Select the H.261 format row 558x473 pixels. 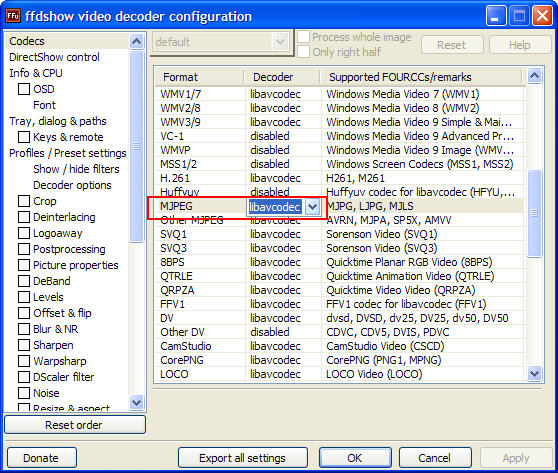pyautogui.click(x=339, y=178)
